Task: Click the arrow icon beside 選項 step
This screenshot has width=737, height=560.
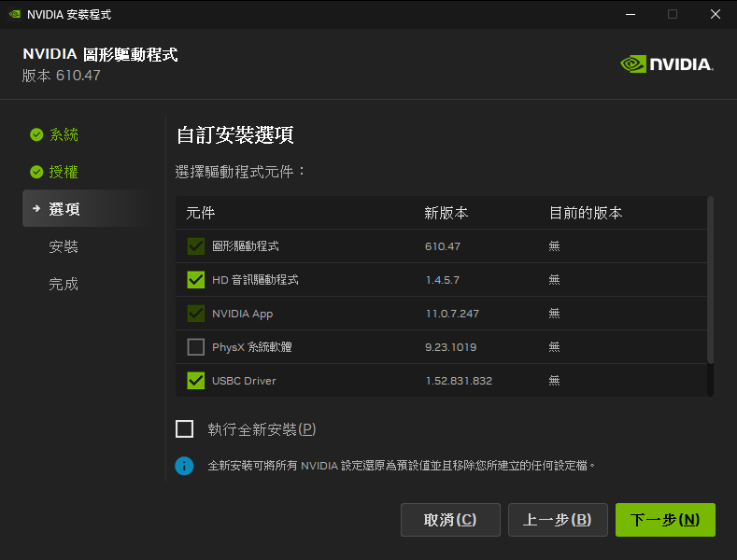Action: click(x=36, y=208)
